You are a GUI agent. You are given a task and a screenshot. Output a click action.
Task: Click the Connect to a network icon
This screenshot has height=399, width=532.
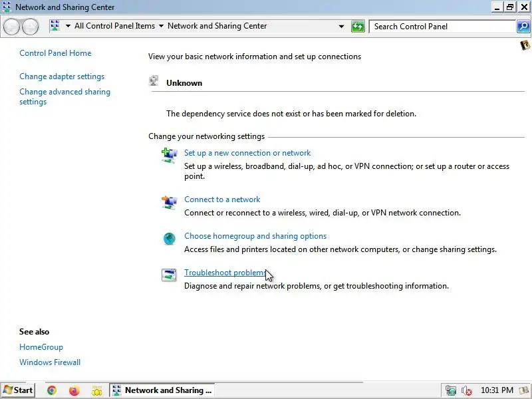point(169,202)
